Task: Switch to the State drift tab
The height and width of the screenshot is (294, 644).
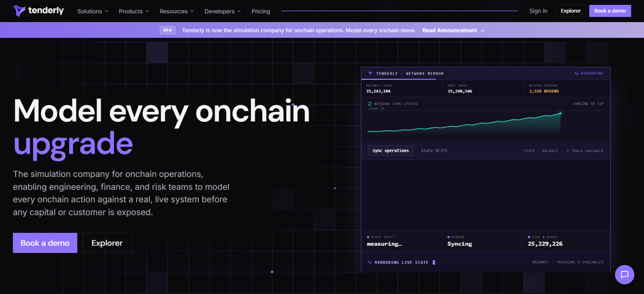Action: click(434, 151)
